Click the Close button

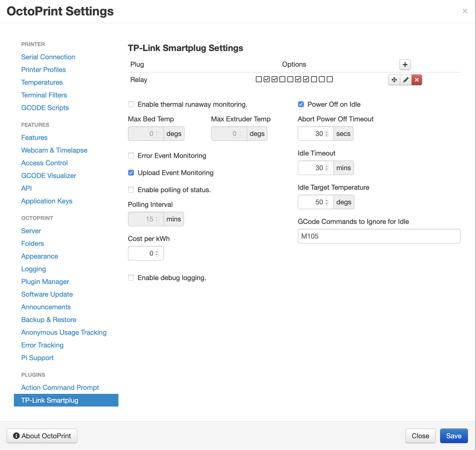tap(420, 436)
